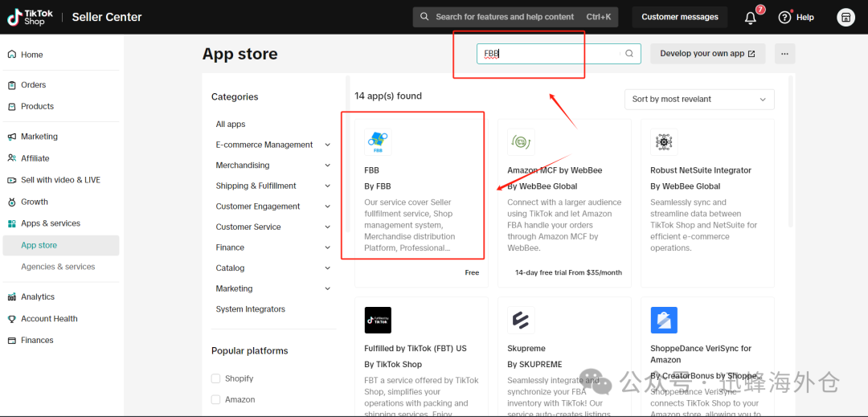Click the Skupreme app icon
868x417 pixels.
521,321
